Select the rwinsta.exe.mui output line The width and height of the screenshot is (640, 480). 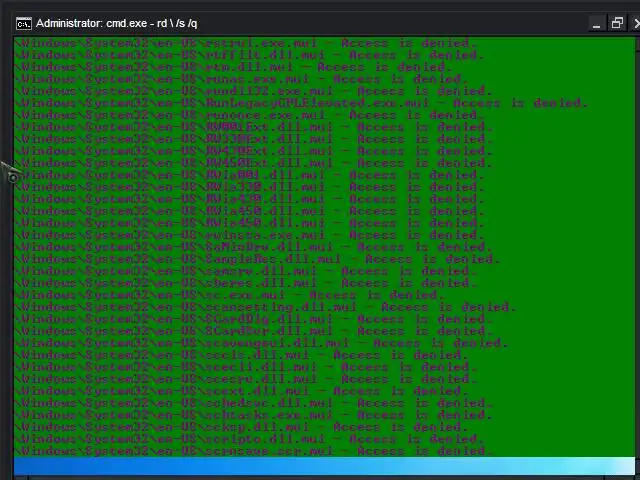pyautogui.click(x=249, y=235)
